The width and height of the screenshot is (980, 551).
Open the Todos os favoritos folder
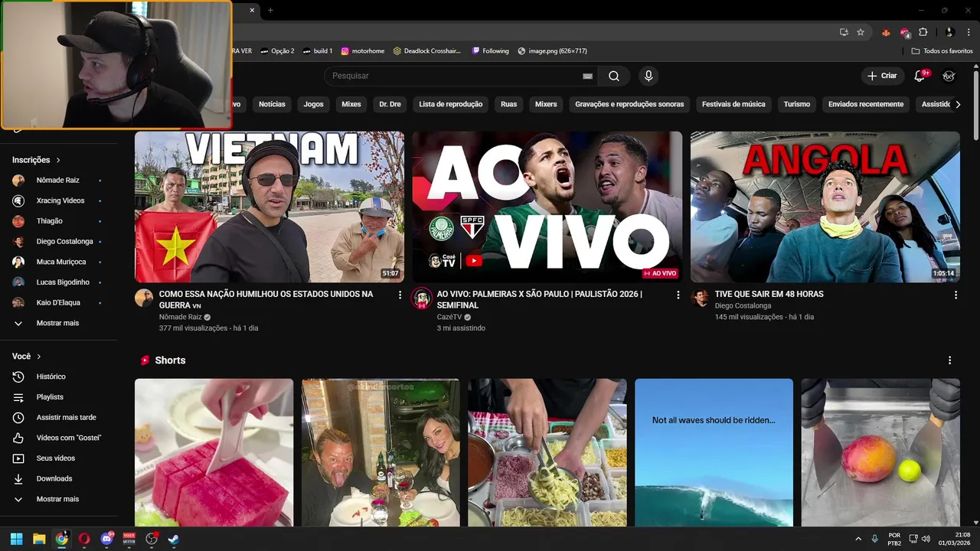click(x=942, y=51)
